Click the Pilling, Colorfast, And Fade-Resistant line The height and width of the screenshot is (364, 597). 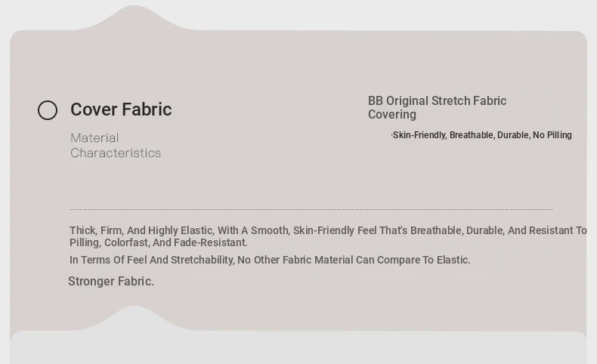159,242
